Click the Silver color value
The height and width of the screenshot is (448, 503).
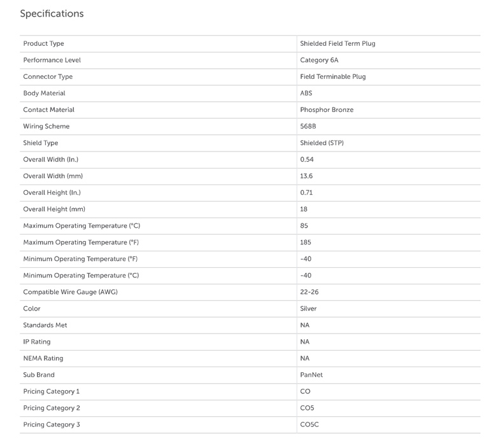pyautogui.click(x=308, y=309)
